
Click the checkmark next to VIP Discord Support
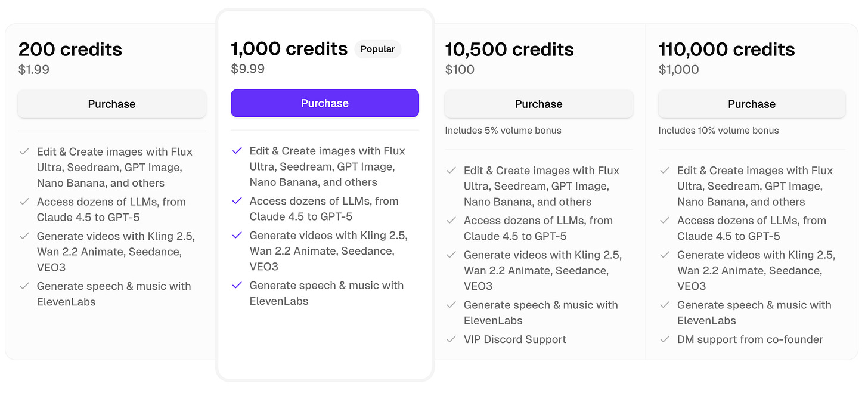pos(451,339)
